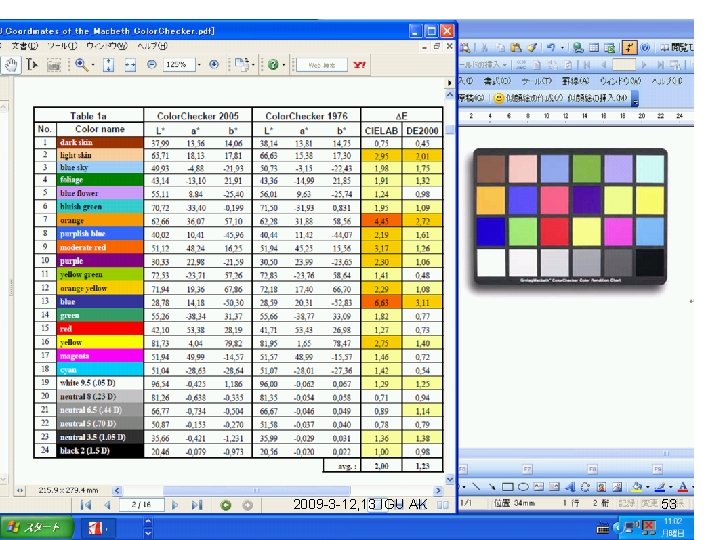The width and height of the screenshot is (720, 540).
Task: Select the Rectangle shape in Word drawing toolbar
Action: point(507,487)
